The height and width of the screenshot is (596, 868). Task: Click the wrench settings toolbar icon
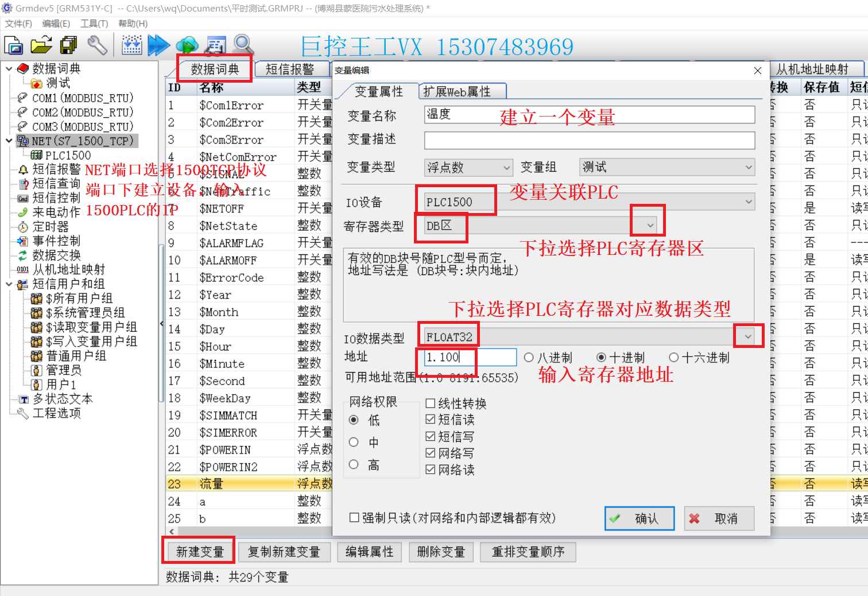pos(97,45)
